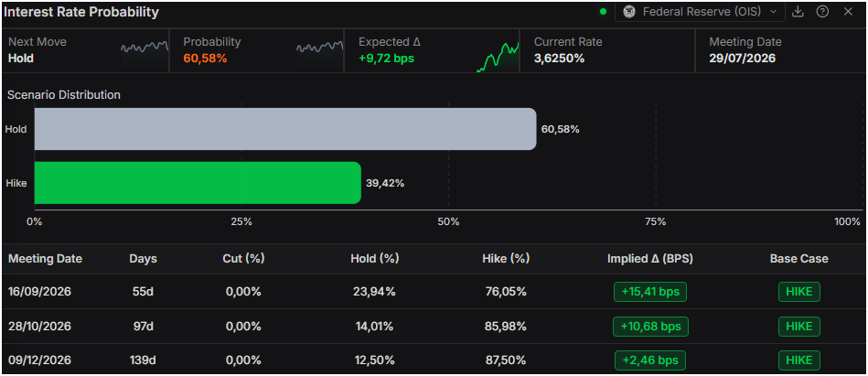This screenshot has width=868, height=376.
Task: Click the Hike (%) column header
Action: click(506, 259)
